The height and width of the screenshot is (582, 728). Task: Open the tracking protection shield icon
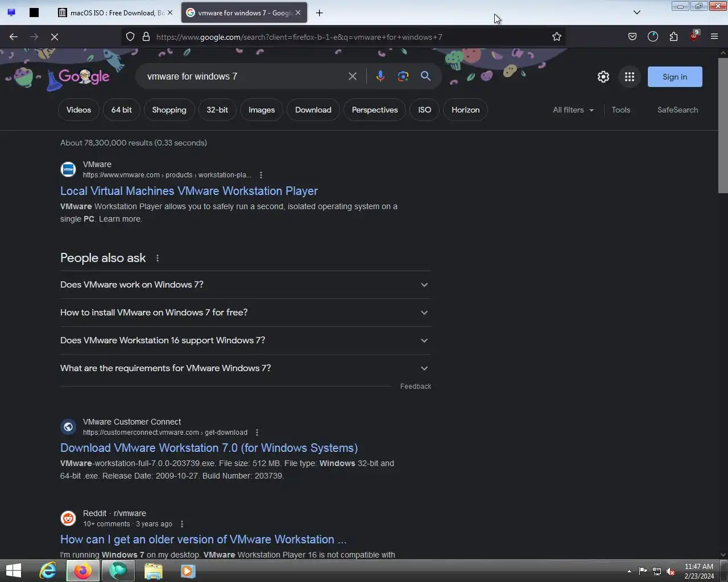(130, 37)
